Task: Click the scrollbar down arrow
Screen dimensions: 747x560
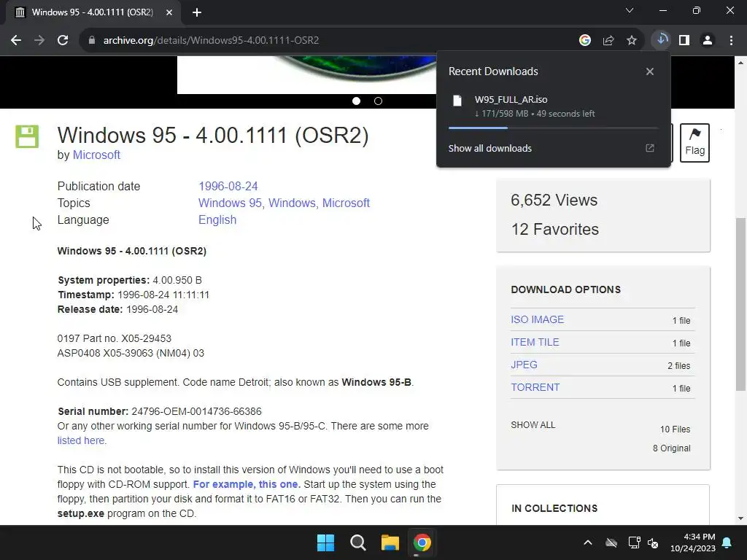Action: 741,518
